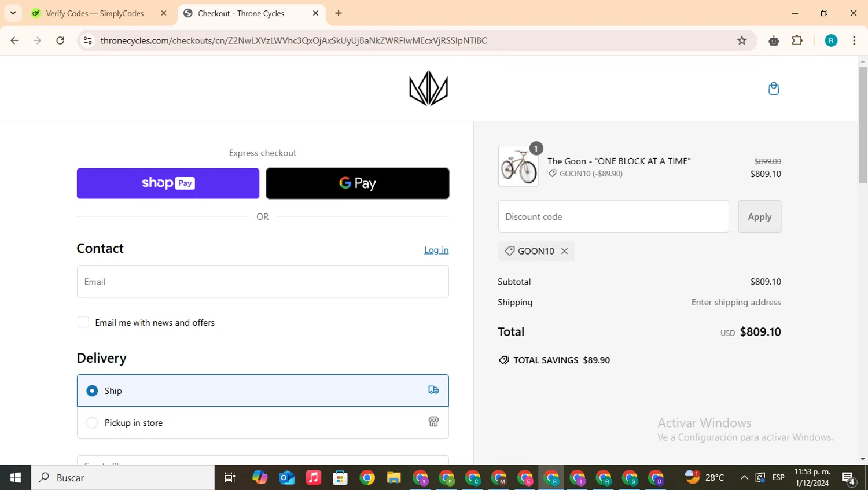Click the page vertical scrollbar
This screenshot has width=868, height=490.
[863, 124]
